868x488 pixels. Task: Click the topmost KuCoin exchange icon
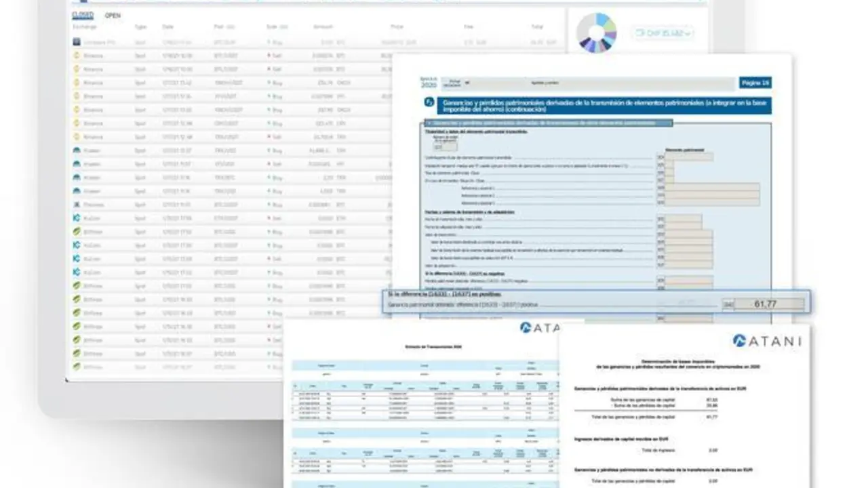77,218
